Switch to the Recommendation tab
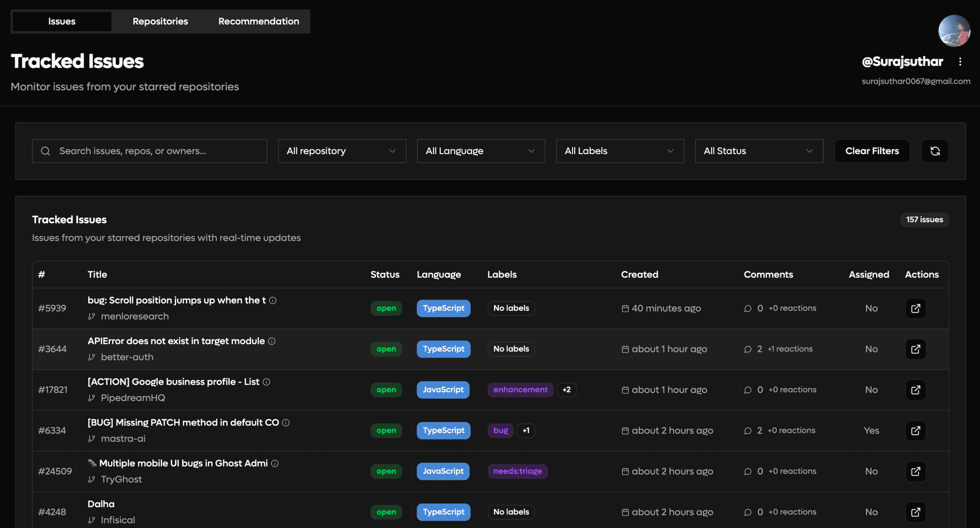Image resolution: width=980 pixels, height=528 pixels. click(258, 21)
